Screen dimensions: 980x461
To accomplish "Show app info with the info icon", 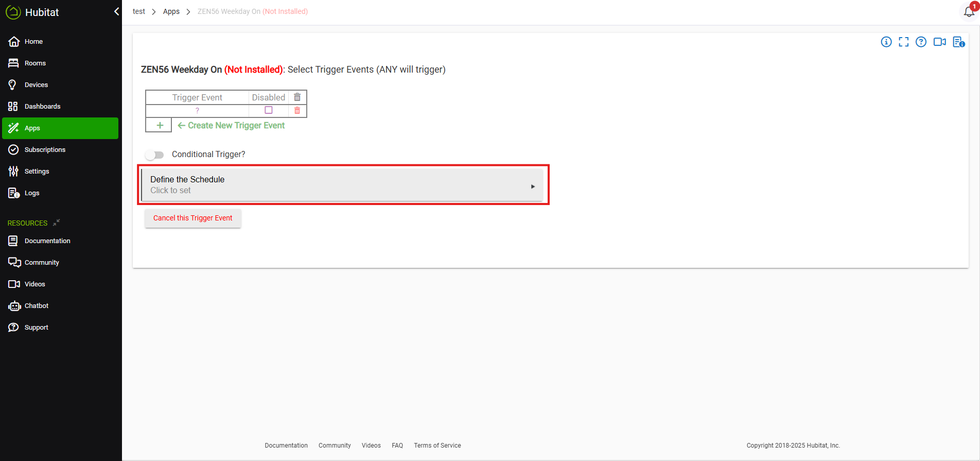I will 886,42.
